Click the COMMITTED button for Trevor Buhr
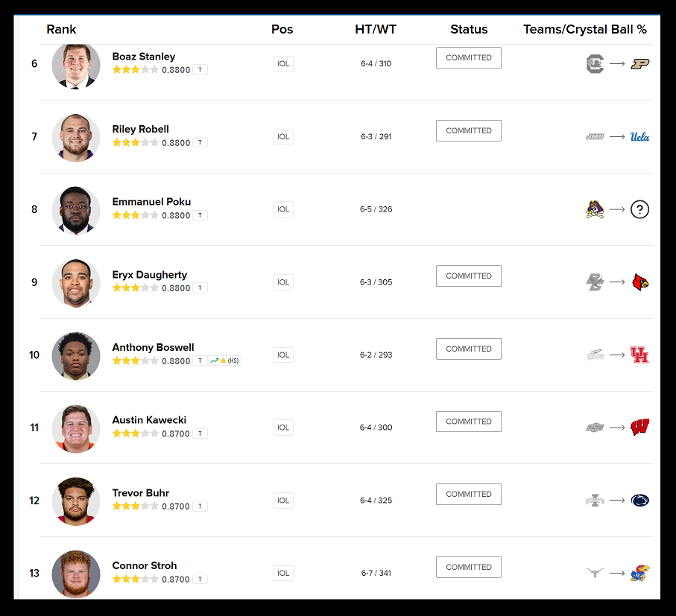This screenshot has height=616, width=676. coord(468,494)
